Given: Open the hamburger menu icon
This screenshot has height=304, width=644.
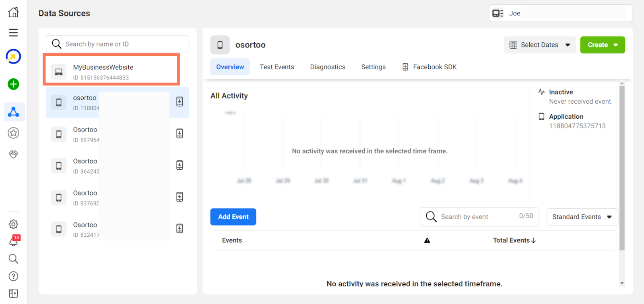Looking at the screenshot, I should coord(13,33).
